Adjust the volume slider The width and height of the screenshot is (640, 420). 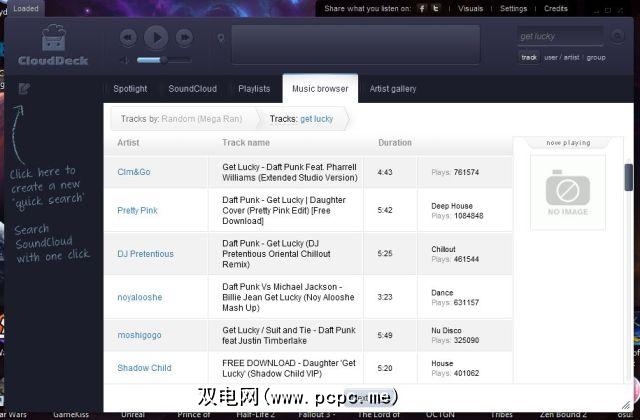click(164, 60)
